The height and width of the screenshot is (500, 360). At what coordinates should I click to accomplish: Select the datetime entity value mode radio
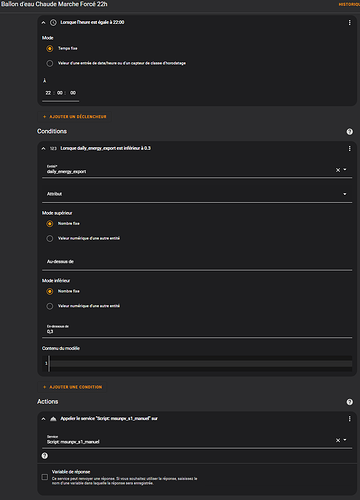coord(50,63)
